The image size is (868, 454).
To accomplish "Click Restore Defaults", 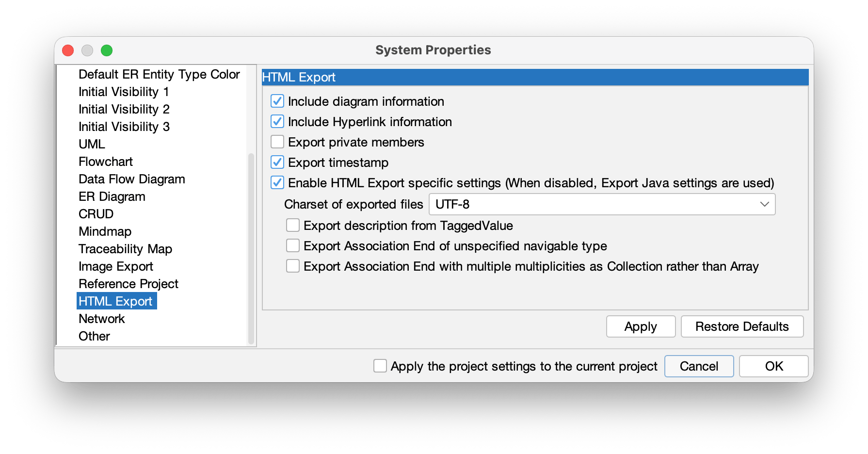I will click(742, 326).
